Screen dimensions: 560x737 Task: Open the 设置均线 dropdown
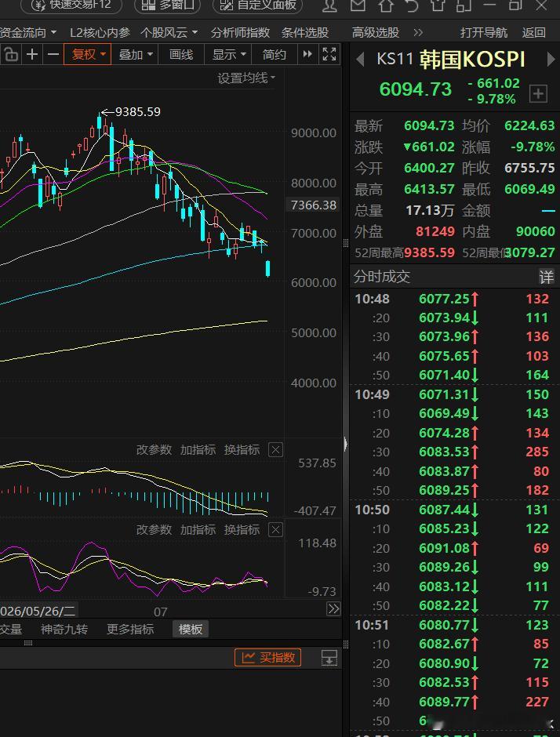[246, 78]
